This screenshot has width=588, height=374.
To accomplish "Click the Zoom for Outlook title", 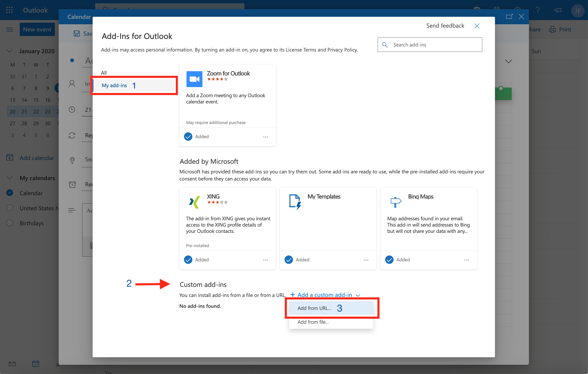I will coord(228,74).
